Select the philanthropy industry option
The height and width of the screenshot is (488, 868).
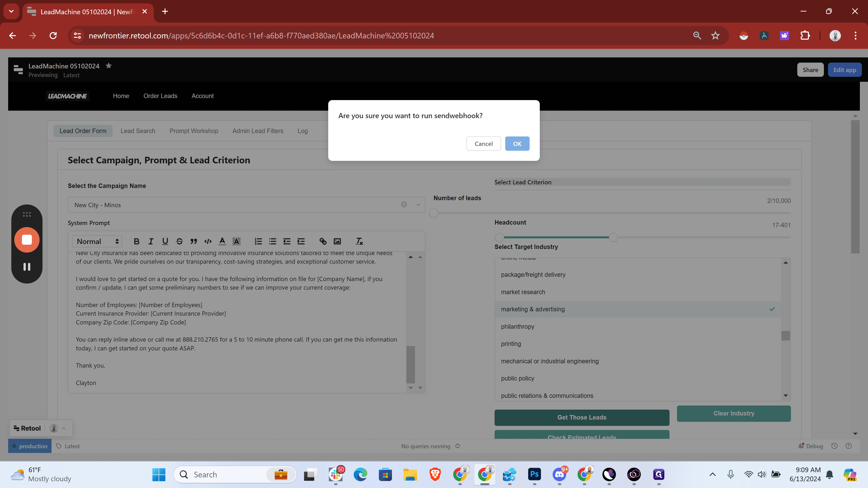[x=637, y=326]
